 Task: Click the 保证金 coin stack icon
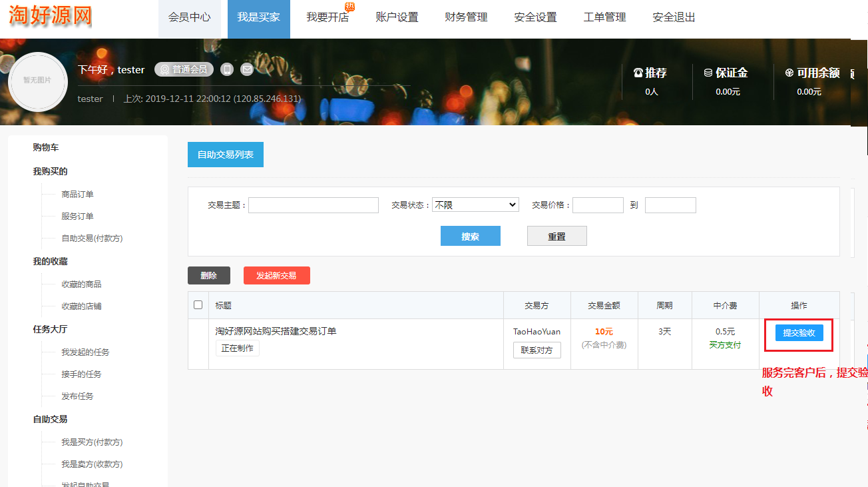[x=708, y=73]
